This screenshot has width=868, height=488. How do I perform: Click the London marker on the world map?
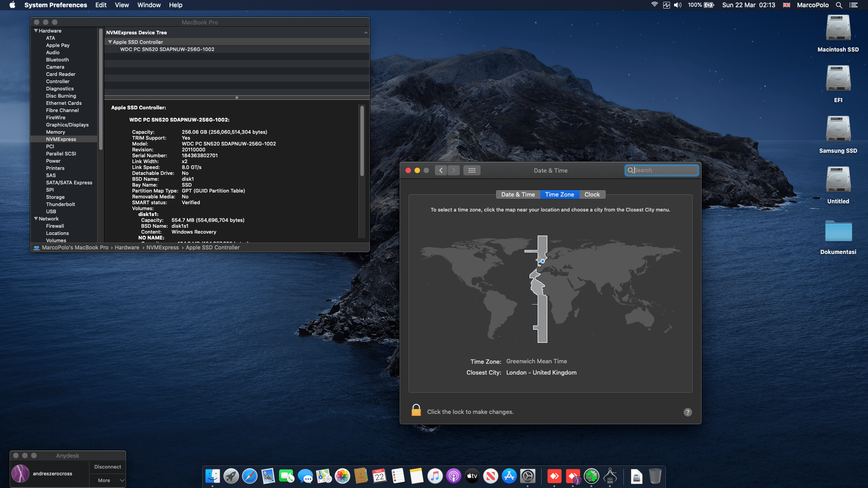click(542, 261)
